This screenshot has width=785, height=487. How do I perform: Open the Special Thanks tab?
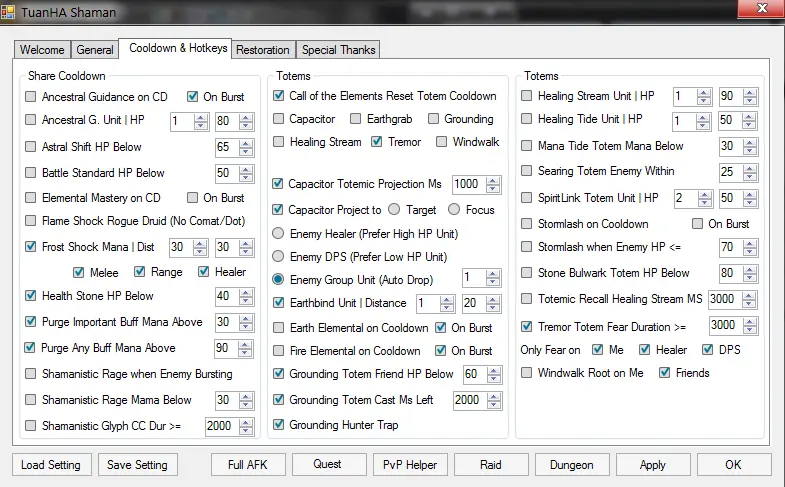click(339, 50)
